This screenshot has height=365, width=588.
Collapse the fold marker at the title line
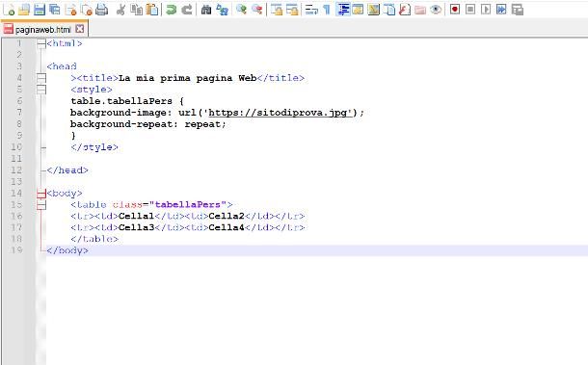click(41, 78)
